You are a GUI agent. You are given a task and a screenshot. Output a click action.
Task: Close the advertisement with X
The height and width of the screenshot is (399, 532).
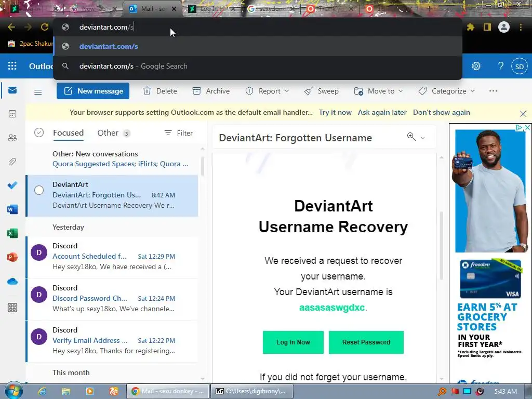528,128
